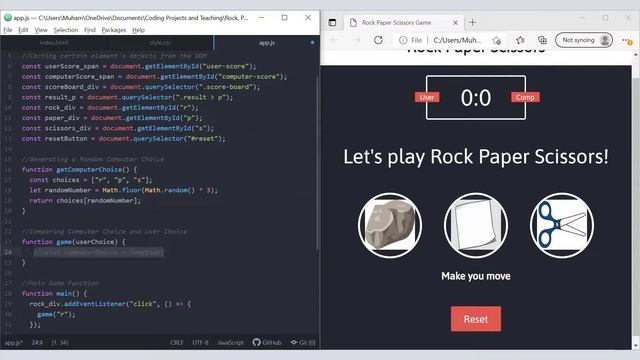Click the Comp badge on scoreboard
The height and width of the screenshot is (360, 640).
point(525,97)
